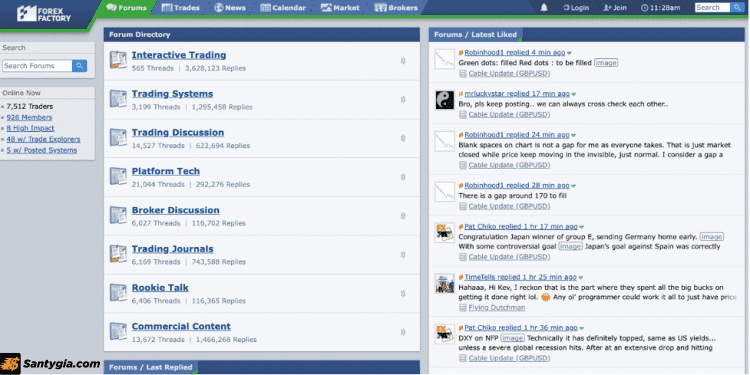
Task: Open dropdown arrow next to 1 hr 25 min ago
Action: point(581,278)
